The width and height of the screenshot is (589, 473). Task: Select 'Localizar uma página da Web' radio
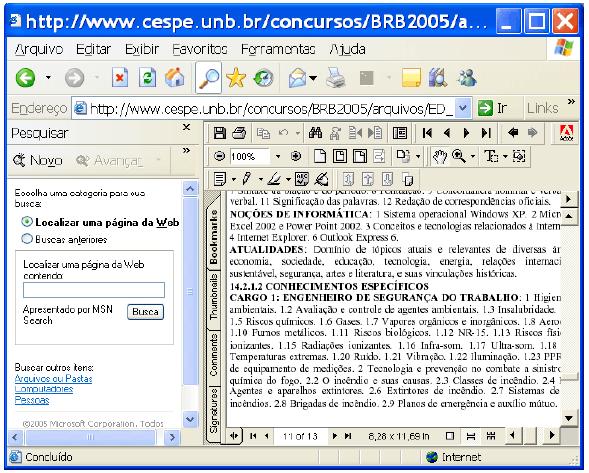click(27, 222)
